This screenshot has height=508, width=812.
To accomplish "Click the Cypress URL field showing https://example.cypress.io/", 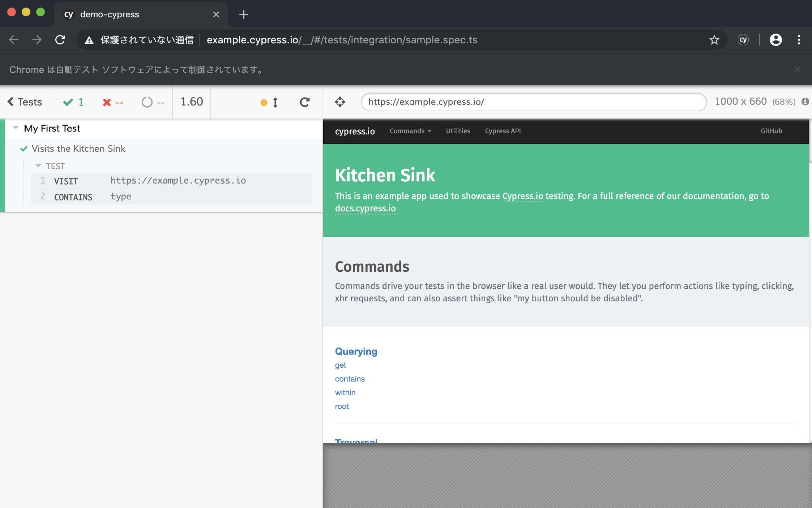I will 534,102.
